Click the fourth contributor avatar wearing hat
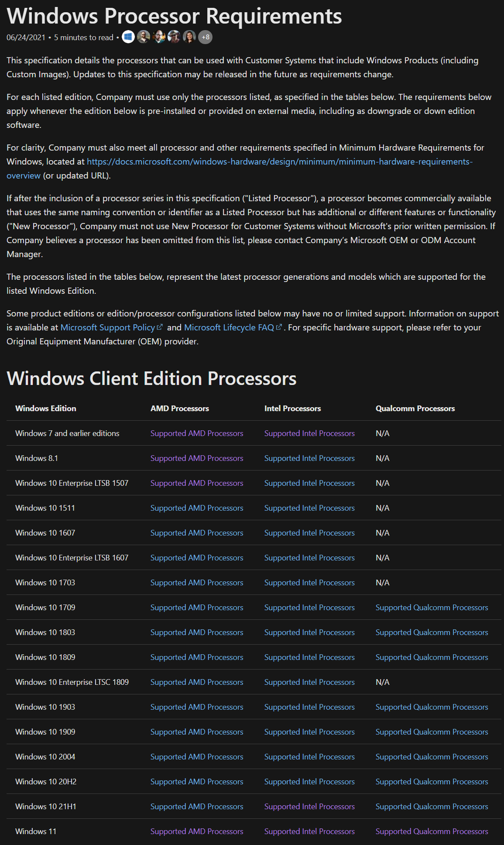The height and width of the screenshot is (845, 504). pyautogui.click(x=174, y=37)
